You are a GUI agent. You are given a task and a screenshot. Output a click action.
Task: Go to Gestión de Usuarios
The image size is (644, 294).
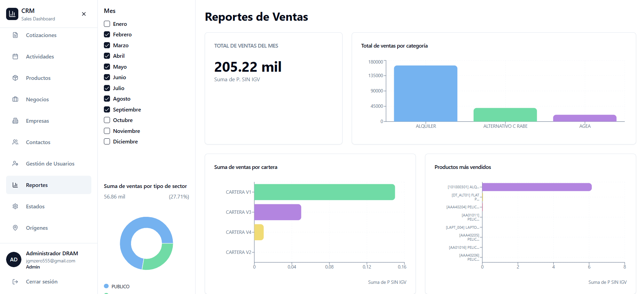(x=50, y=163)
